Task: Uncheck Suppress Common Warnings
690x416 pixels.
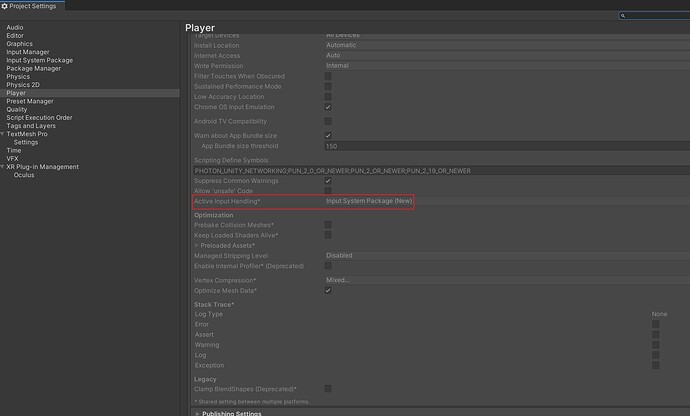Action: point(328,181)
